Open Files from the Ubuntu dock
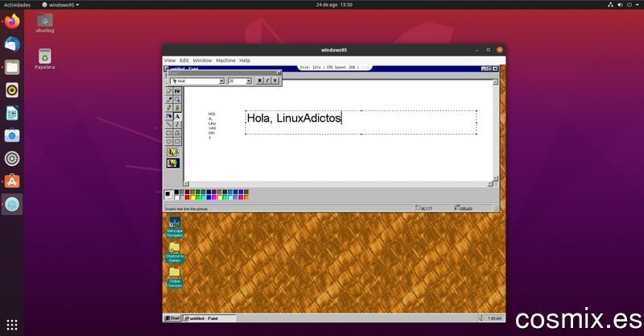This screenshot has width=644, height=336. coord(12,67)
